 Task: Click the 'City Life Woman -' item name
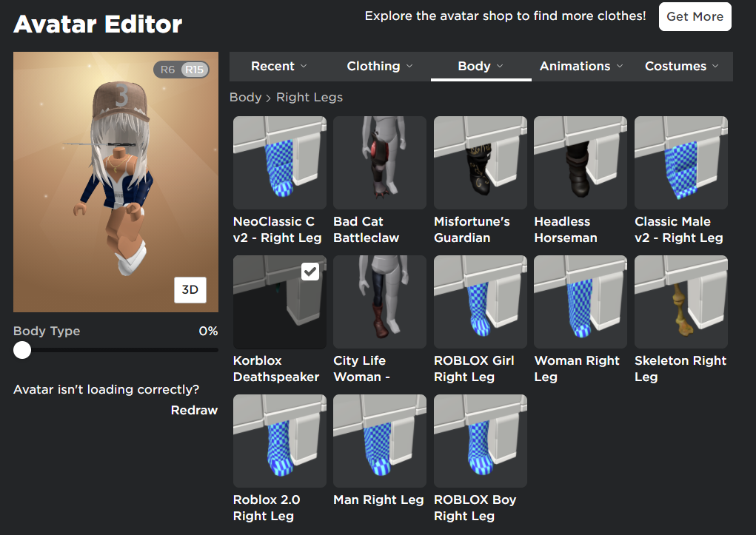(361, 369)
